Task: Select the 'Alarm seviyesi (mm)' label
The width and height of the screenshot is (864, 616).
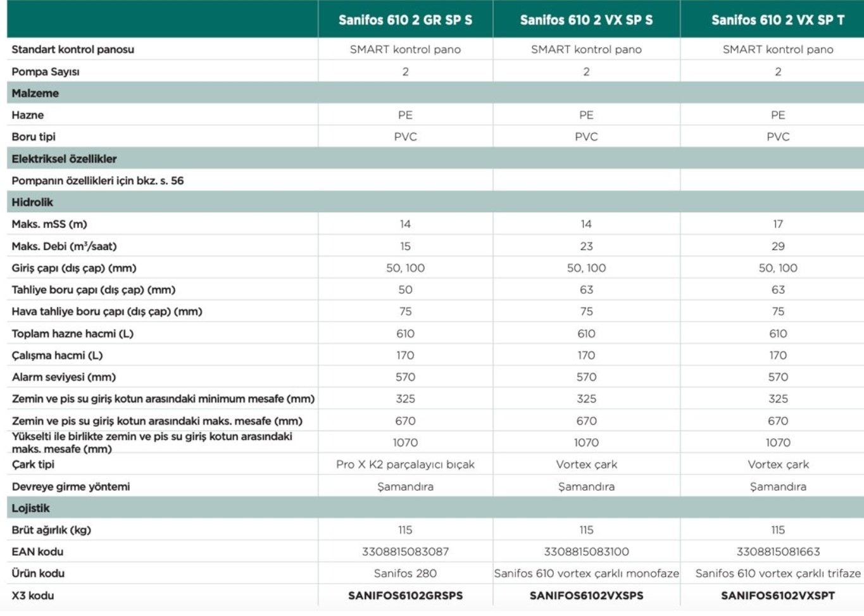Action: [x=64, y=377]
